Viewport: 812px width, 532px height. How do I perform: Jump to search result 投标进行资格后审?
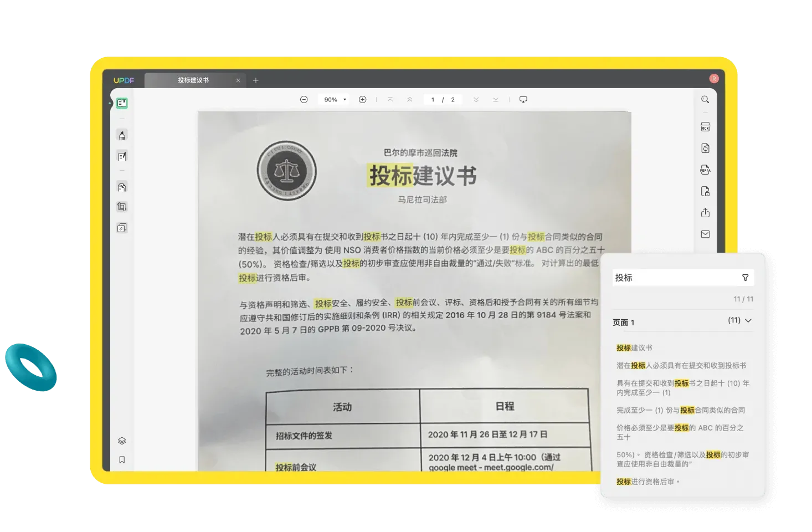point(648,482)
